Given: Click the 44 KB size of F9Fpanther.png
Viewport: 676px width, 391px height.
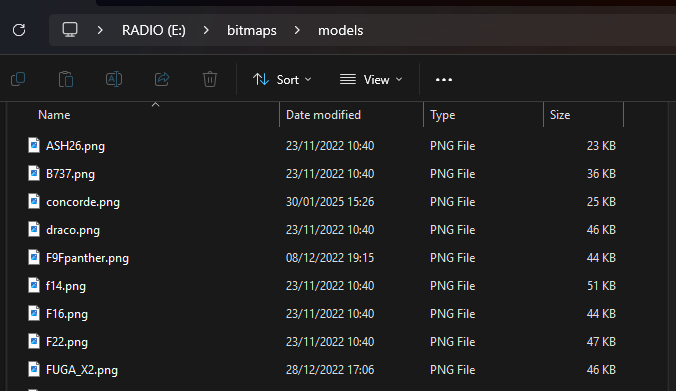Looking at the screenshot, I should [x=601, y=258].
